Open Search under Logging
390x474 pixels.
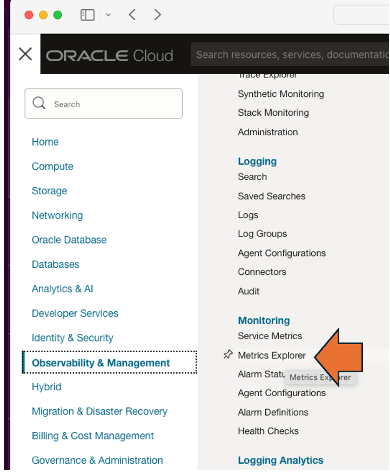tap(252, 177)
